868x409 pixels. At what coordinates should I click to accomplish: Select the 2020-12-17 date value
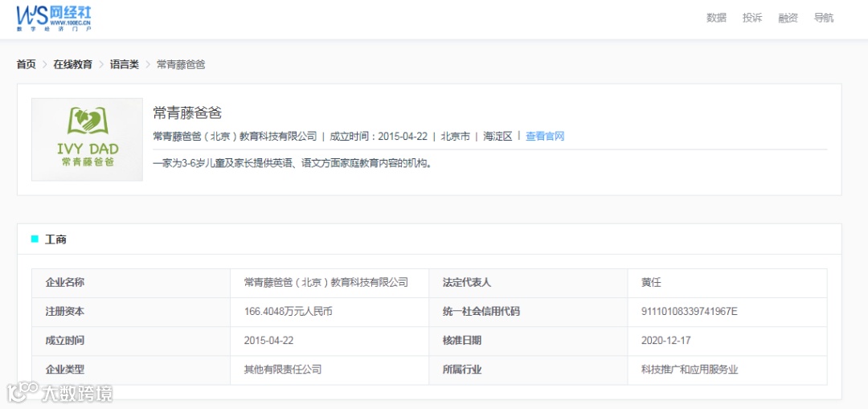coord(666,341)
